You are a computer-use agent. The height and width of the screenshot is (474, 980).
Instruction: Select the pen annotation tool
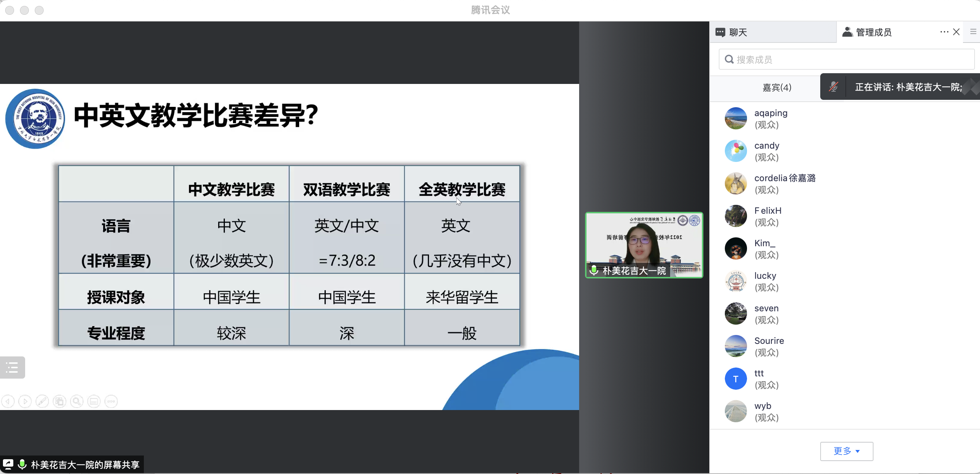[42, 401]
